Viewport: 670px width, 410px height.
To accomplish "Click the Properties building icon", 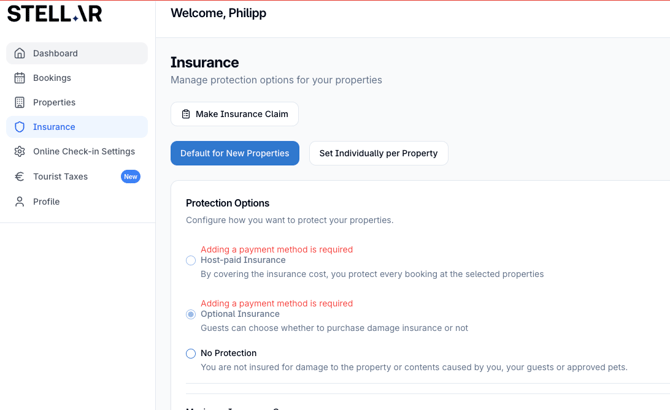I will (x=20, y=102).
